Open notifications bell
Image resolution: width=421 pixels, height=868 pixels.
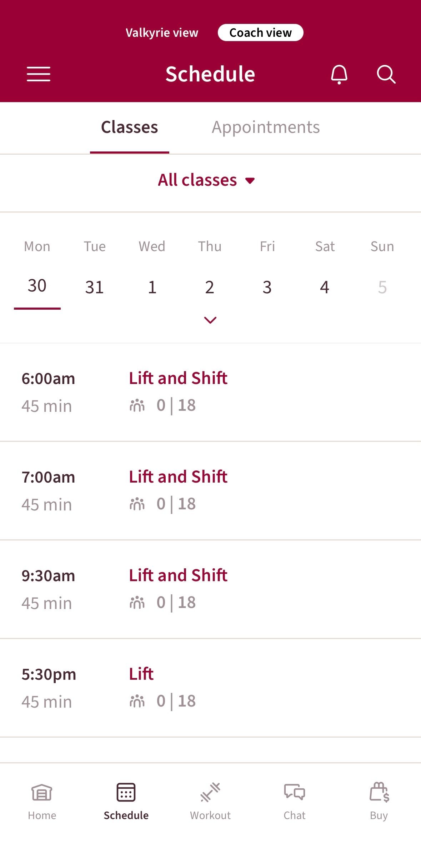pyautogui.click(x=339, y=74)
